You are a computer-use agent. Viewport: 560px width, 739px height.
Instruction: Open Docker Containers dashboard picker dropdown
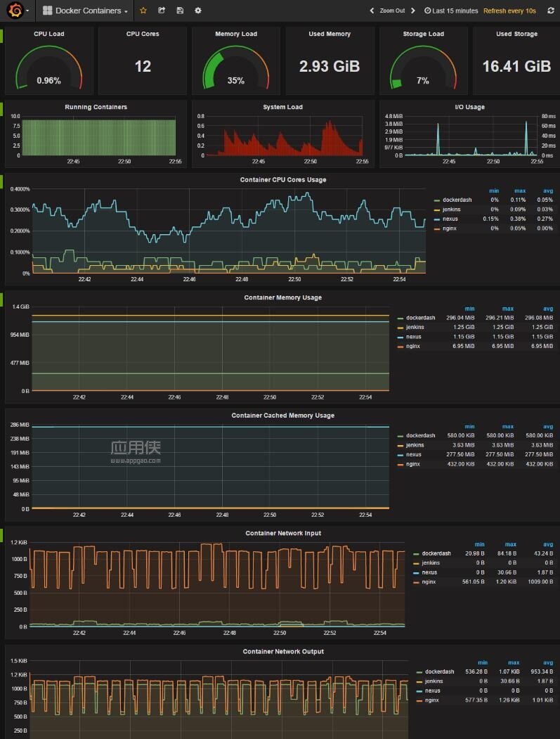pyautogui.click(x=85, y=11)
